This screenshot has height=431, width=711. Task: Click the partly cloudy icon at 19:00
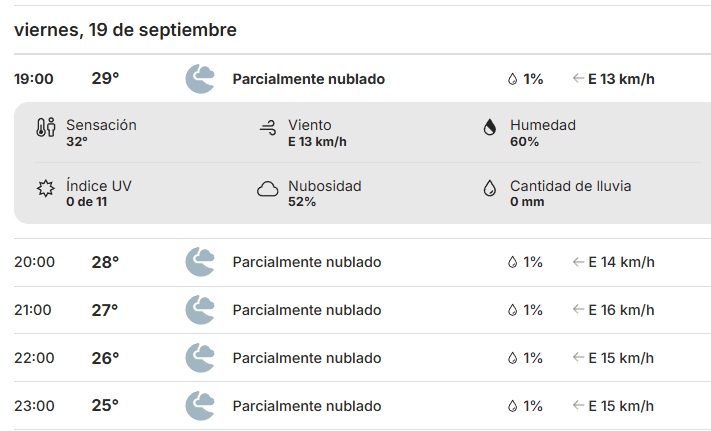pos(200,79)
